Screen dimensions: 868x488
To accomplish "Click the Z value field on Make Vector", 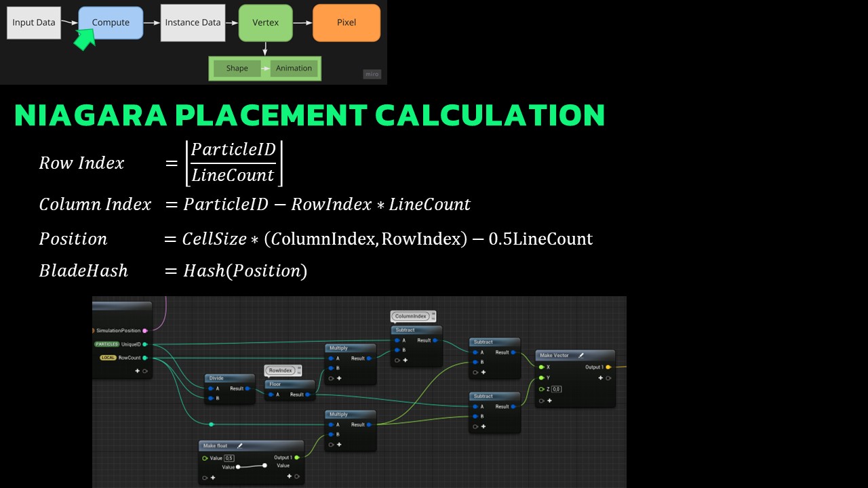I will point(556,389).
